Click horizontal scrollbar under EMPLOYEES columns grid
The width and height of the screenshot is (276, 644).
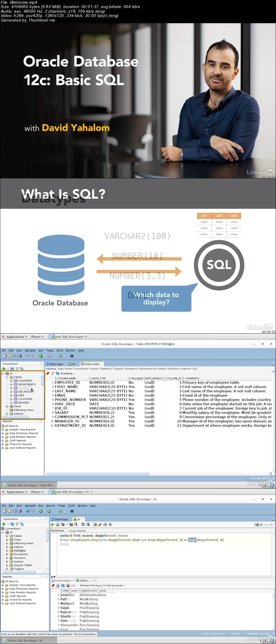tap(98, 474)
